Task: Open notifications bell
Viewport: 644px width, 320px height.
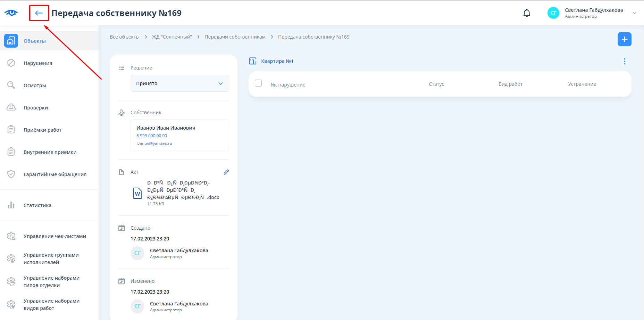Action: (x=527, y=13)
